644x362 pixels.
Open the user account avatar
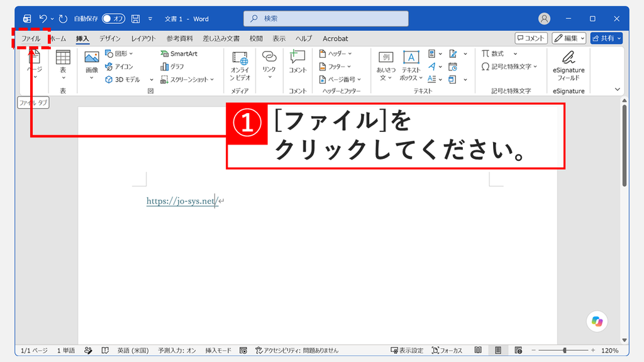(x=544, y=18)
